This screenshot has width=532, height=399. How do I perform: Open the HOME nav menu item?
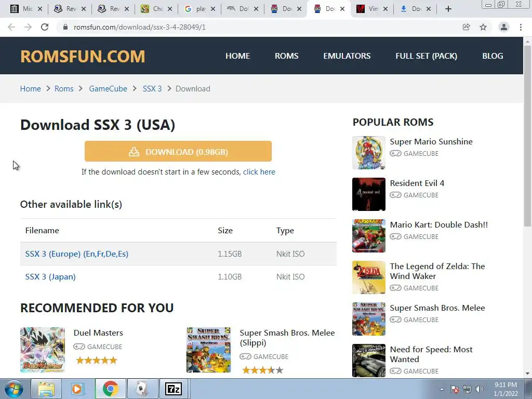(x=237, y=56)
